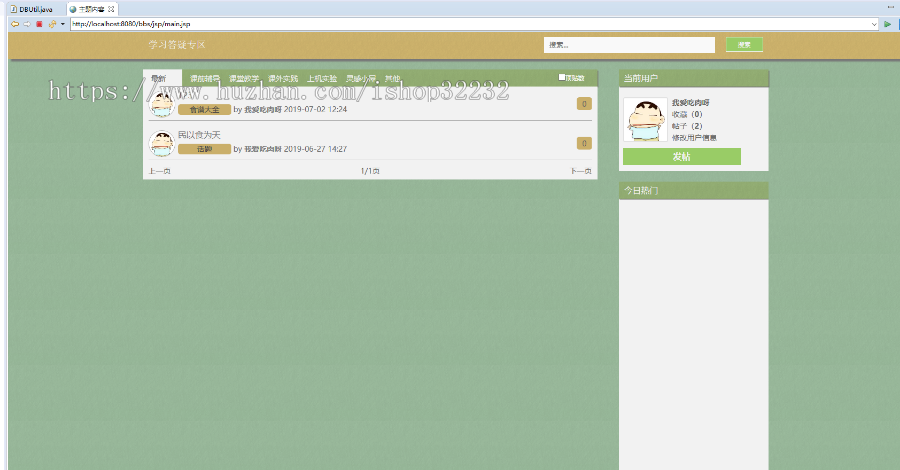Click the tag badge of the 2019-07-02 12:24 post
This screenshot has height=470, width=900.
pyautogui.click(x=204, y=110)
